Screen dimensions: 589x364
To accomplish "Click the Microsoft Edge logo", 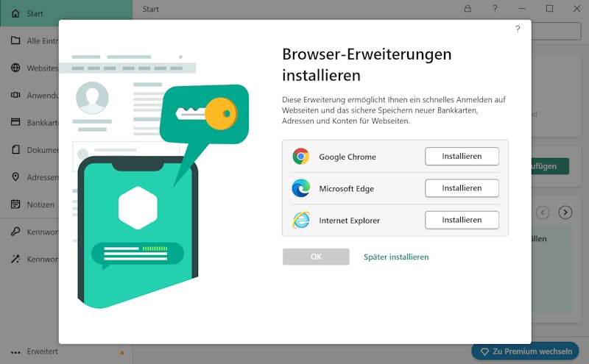I will (301, 188).
